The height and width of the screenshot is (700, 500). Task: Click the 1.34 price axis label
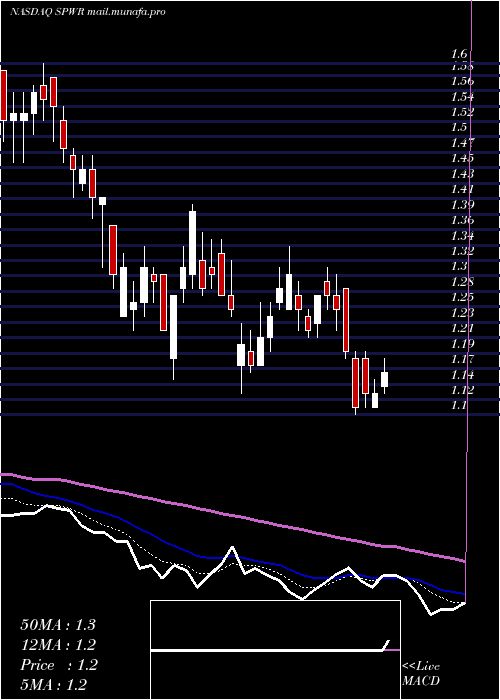(462, 235)
